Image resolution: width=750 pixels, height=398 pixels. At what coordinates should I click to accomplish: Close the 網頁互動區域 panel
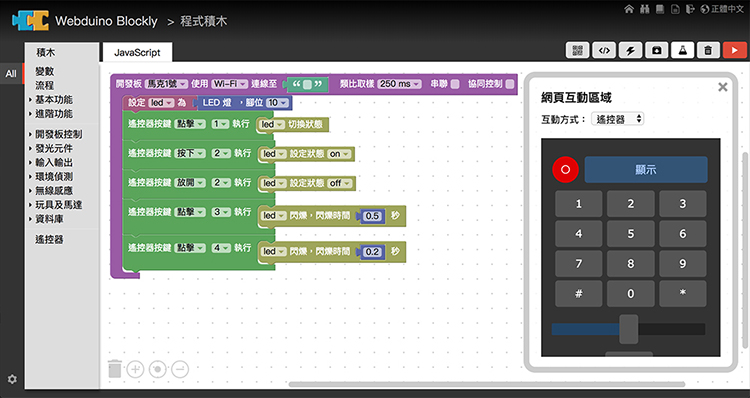(x=723, y=87)
